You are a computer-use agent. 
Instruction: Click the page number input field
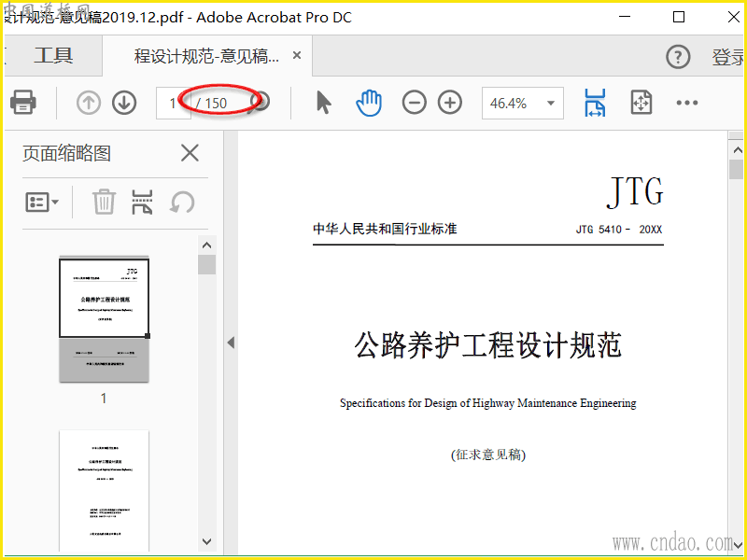(173, 103)
